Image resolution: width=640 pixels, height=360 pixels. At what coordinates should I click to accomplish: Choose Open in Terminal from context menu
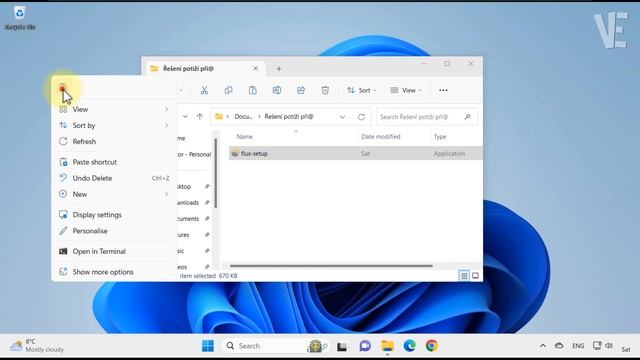pos(114,251)
